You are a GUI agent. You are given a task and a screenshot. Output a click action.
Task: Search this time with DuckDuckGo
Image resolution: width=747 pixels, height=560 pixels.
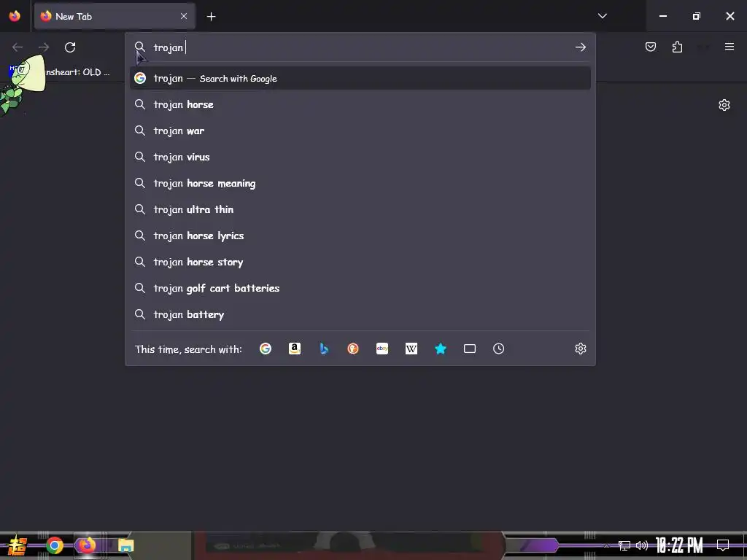353,349
